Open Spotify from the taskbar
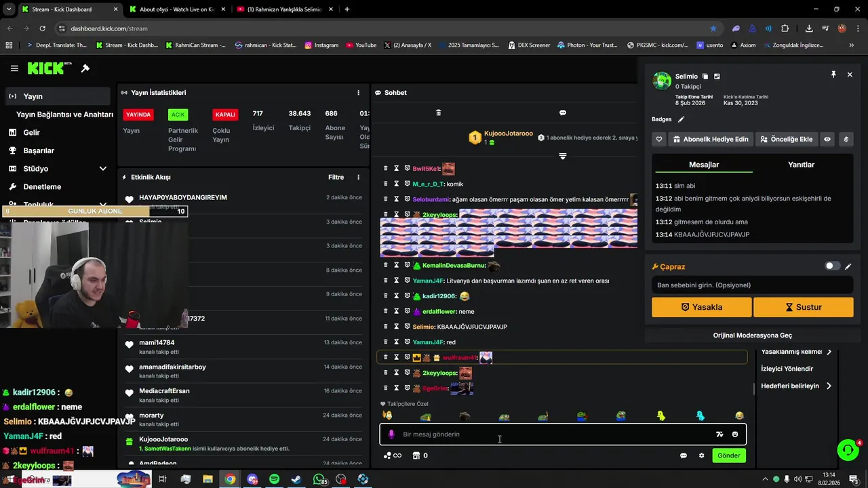 click(275, 479)
